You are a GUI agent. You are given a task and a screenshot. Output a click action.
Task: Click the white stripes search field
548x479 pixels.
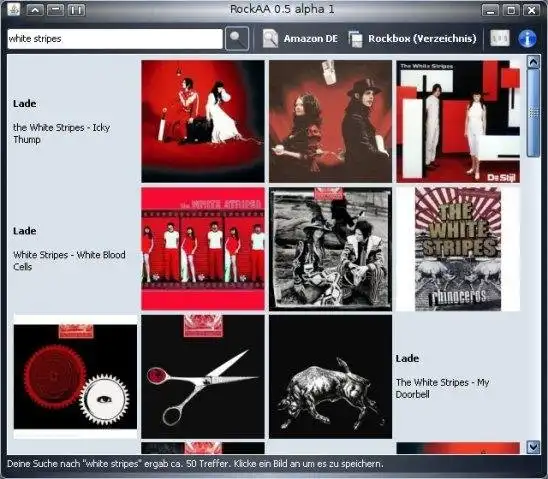pyautogui.click(x=115, y=39)
